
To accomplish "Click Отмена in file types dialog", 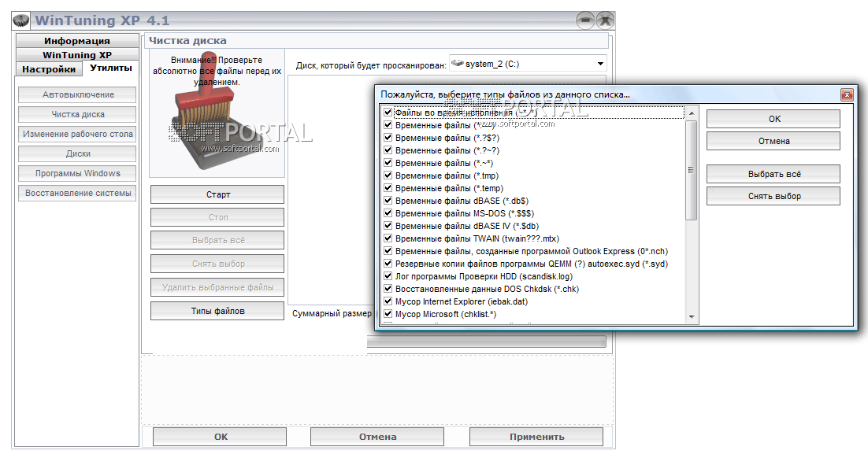I will pos(773,141).
